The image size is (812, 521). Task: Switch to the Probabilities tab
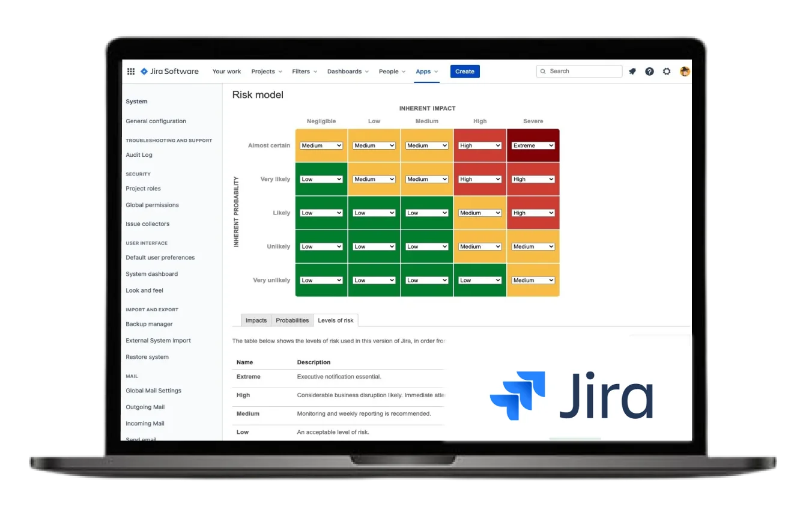tap(292, 320)
